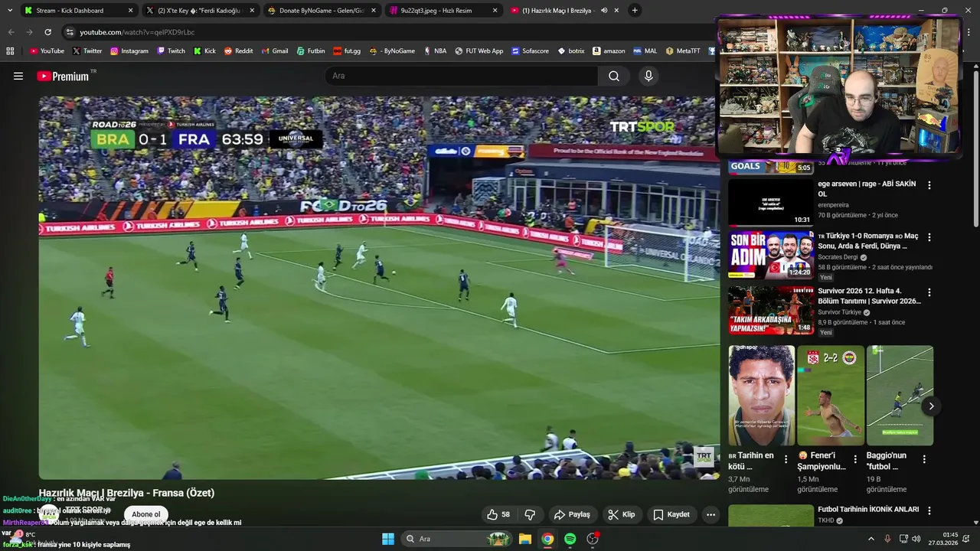This screenshot has height=551, width=980.
Task: Open 'Futbol Tarihinin İKONİK ANLARI' title
Action: 868,510
